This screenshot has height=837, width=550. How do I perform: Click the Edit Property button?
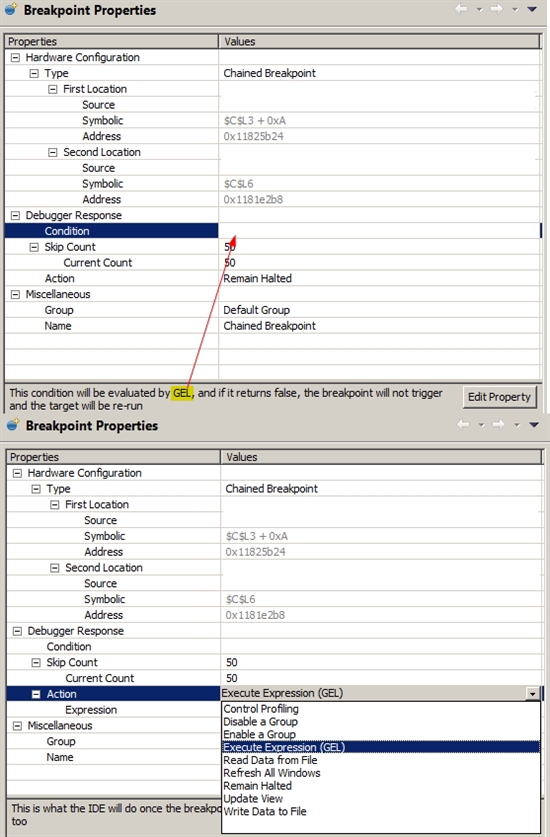point(499,397)
